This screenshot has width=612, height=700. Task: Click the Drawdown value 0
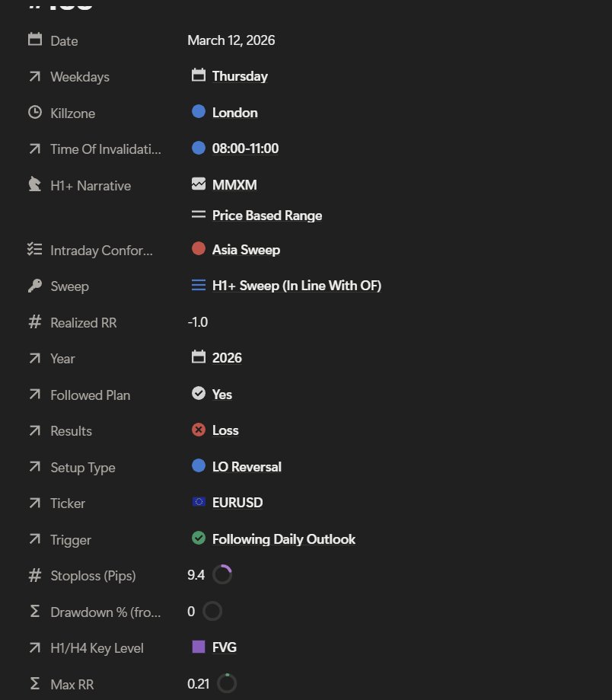pyautogui.click(x=191, y=611)
